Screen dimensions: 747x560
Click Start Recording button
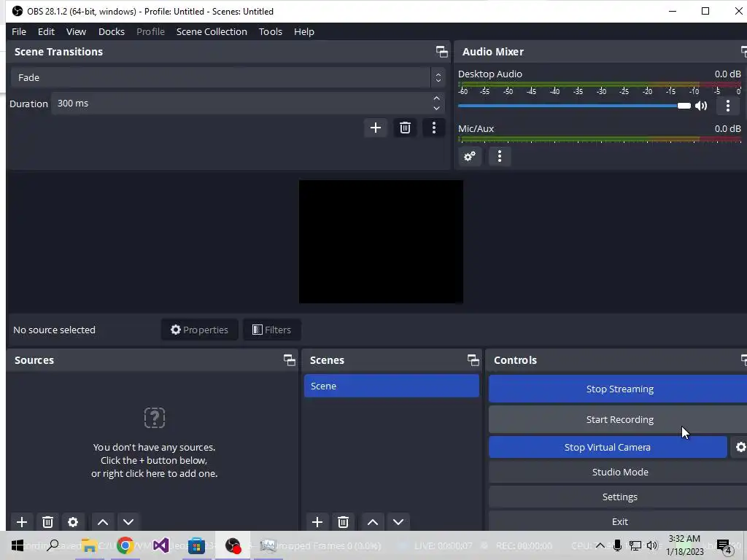[x=619, y=419]
